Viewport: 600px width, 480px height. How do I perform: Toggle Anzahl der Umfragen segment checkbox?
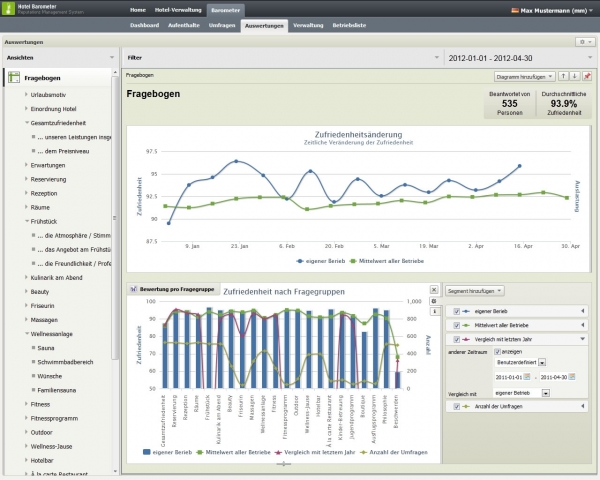pos(456,407)
